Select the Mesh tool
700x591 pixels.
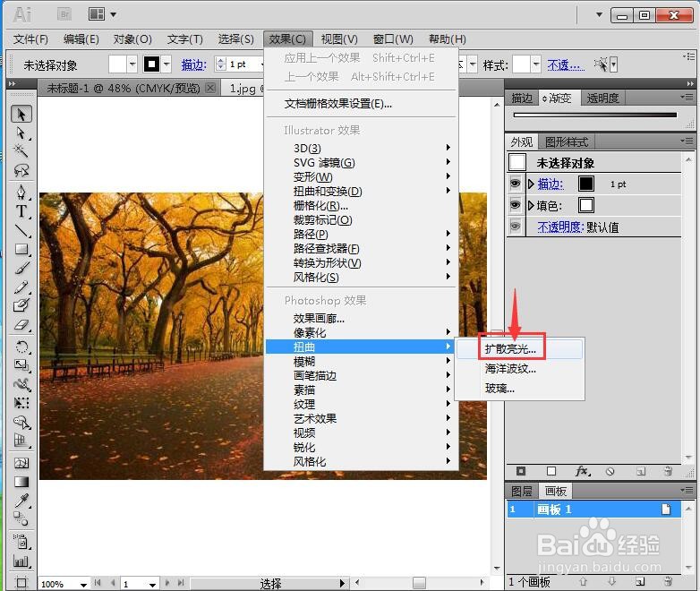pyautogui.click(x=21, y=463)
